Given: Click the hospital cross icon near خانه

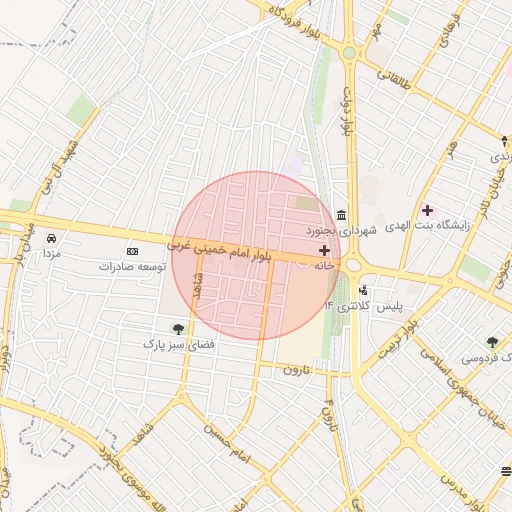Looking at the screenshot, I should click(x=324, y=250).
